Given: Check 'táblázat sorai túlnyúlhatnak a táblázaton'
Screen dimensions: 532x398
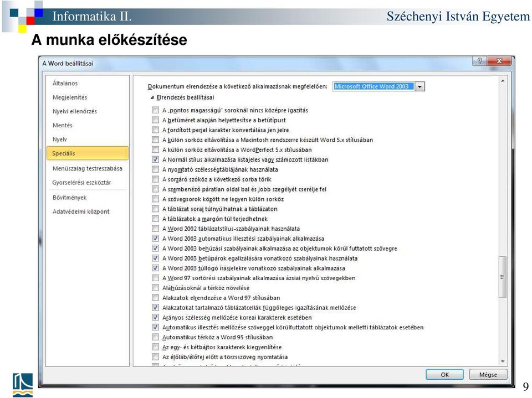Looking at the screenshot, I should coord(155,209).
